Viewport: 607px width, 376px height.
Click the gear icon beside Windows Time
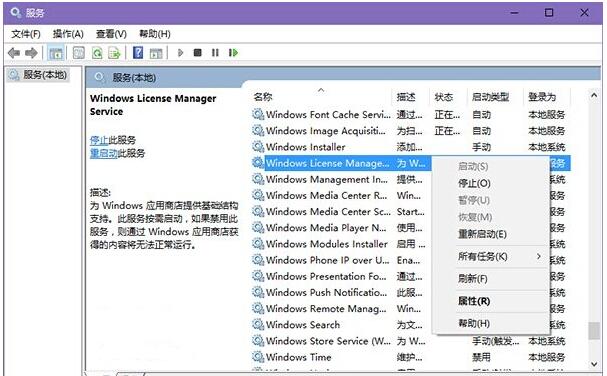coord(258,357)
